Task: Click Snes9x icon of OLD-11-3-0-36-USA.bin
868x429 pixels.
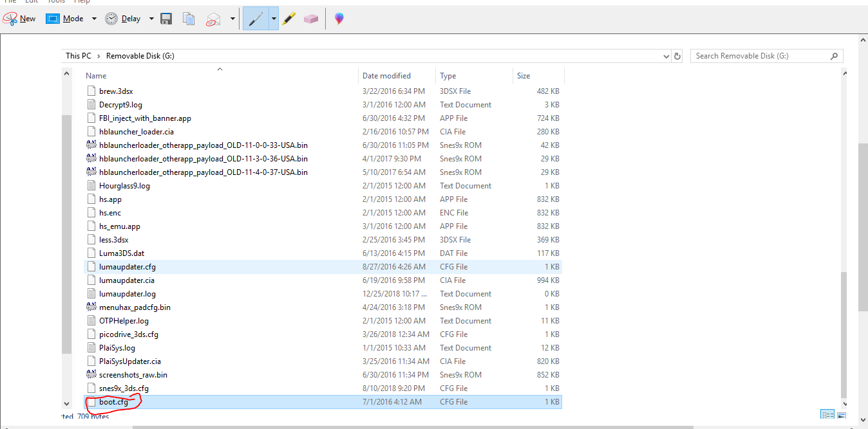Action: coord(91,159)
